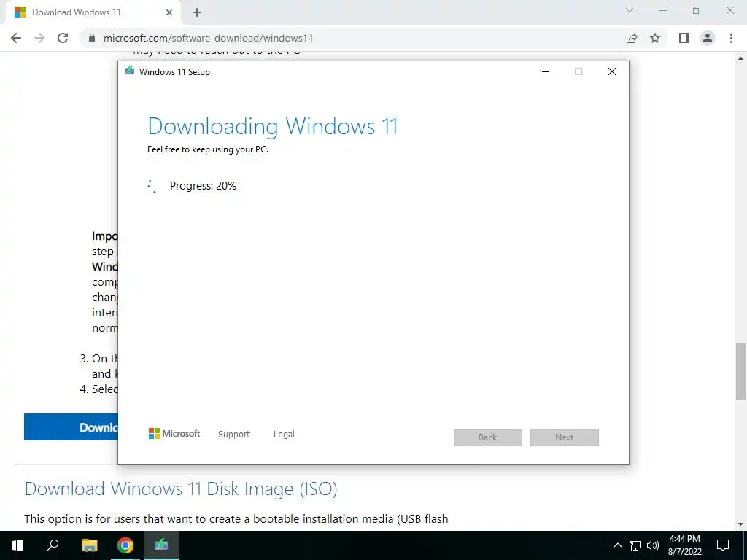Open a new Chrome tab with the plus button
The image size is (747, 560).
point(197,12)
